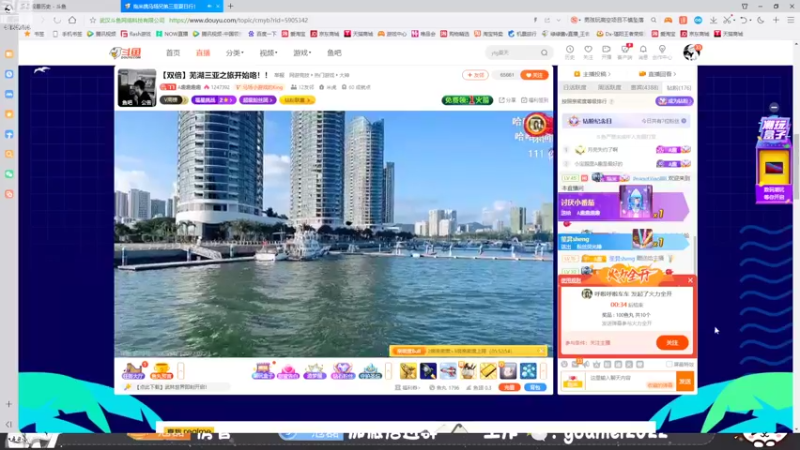Open the 首页 home menu item
Screen dimensions: 800x450
click(173, 53)
